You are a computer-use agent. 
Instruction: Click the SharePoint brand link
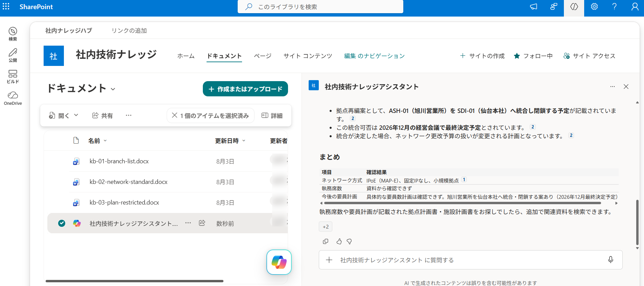[36, 7]
